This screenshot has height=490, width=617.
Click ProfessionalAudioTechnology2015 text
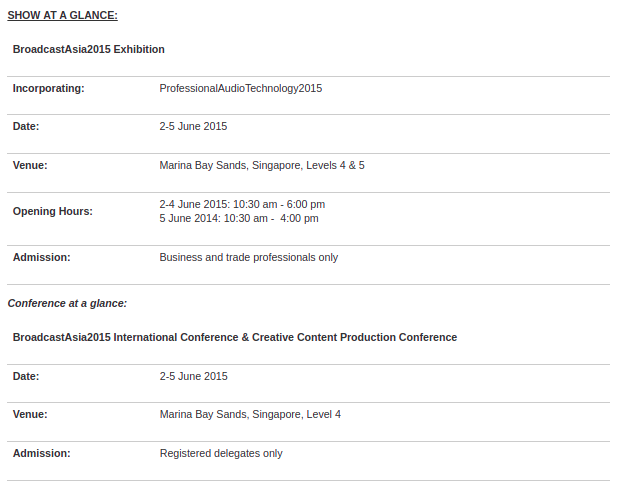[240, 88]
